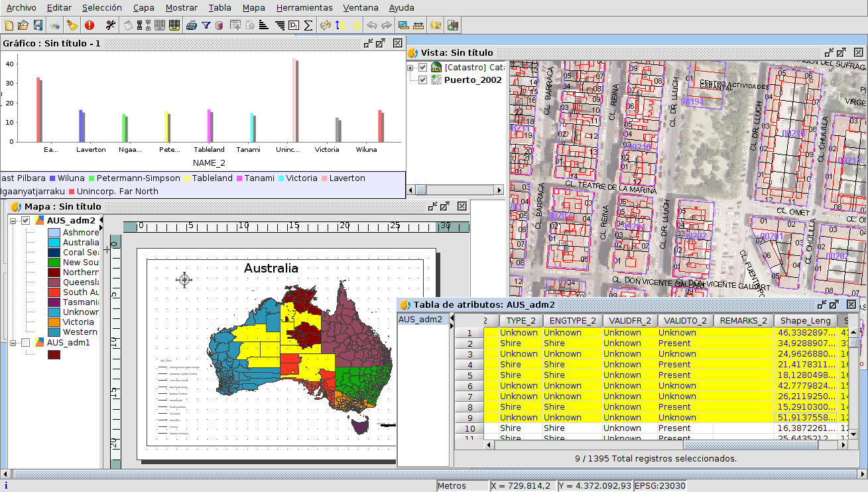Click the wrench and screwdriver preferences icon
868x492 pixels.
[111, 25]
